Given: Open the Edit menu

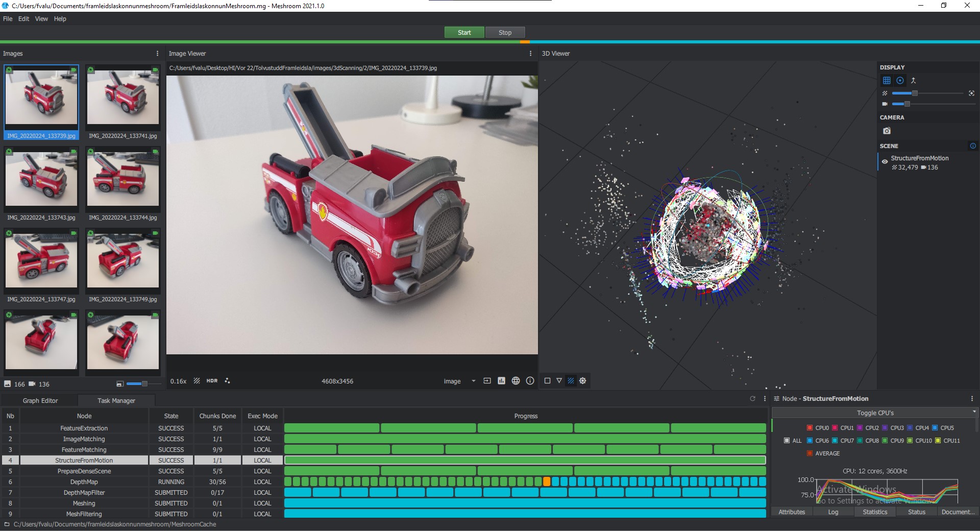Looking at the screenshot, I should tap(24, 19).
